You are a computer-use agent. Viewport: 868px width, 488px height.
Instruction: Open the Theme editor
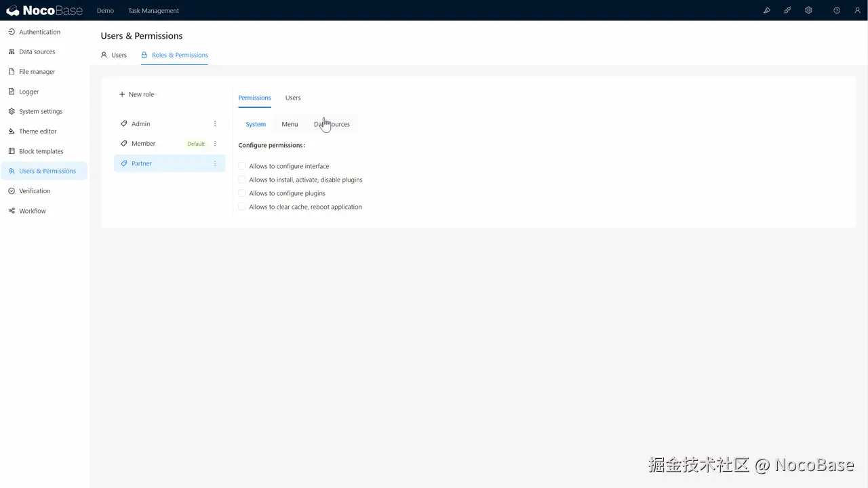coord(37,131)
